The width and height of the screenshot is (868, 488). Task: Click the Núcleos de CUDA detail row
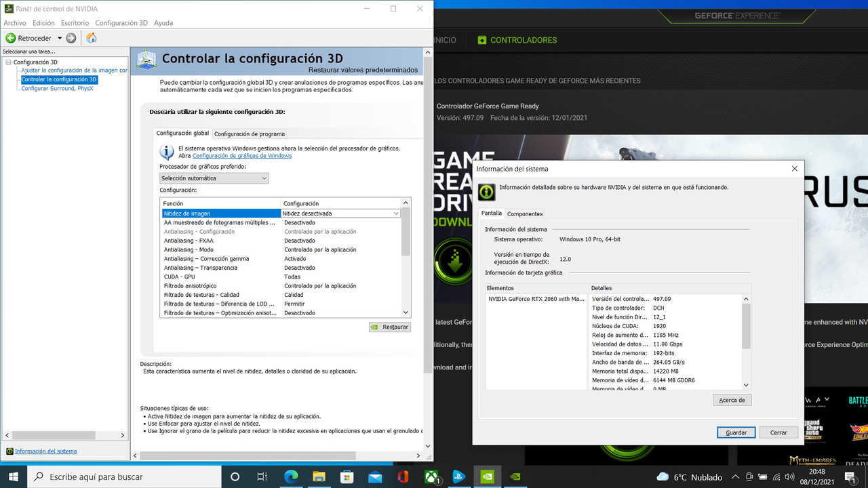tap(665, 326)
